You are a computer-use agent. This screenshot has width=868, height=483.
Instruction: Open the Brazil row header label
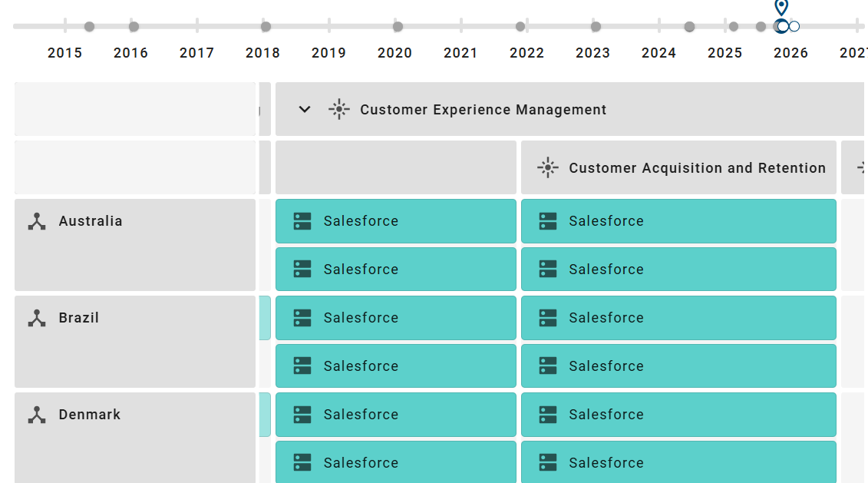[79, 318]
